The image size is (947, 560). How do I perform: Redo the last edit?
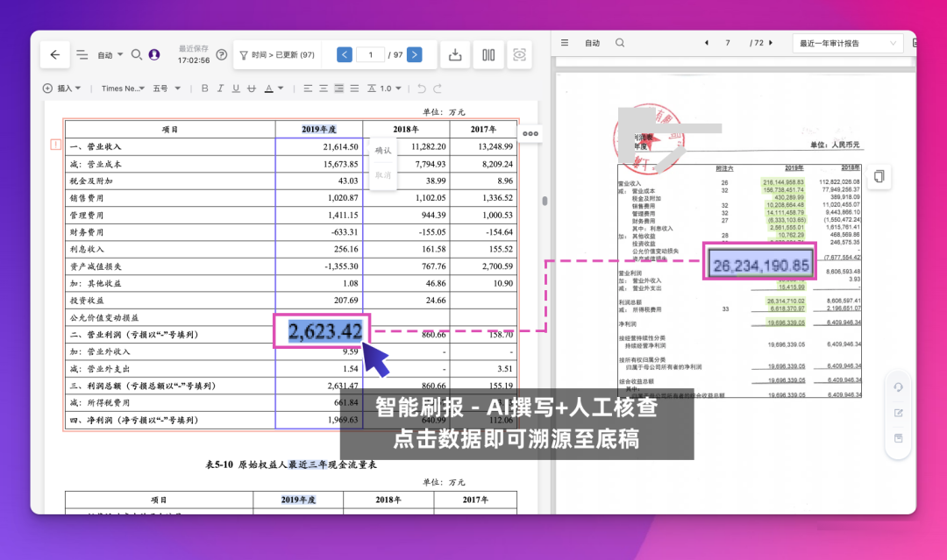[438, 89]
